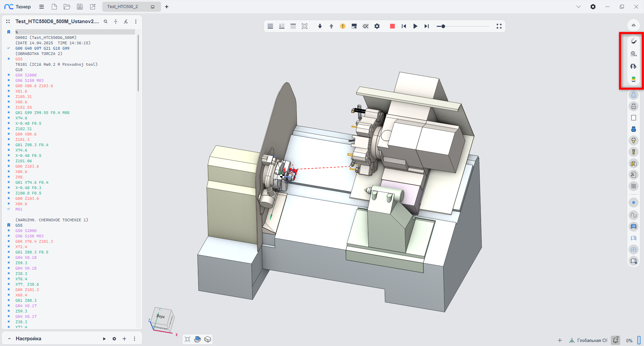Toggle the yellow drill tool visibility button
This screenshot has width=644, height=346.
click(x=633, y=152)
